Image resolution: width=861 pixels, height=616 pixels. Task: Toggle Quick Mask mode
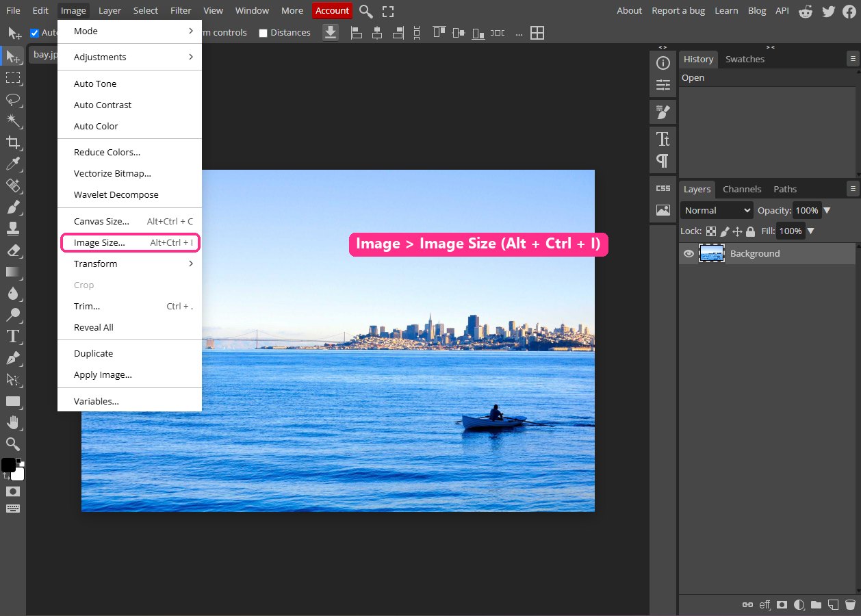[x=13, y=491]
